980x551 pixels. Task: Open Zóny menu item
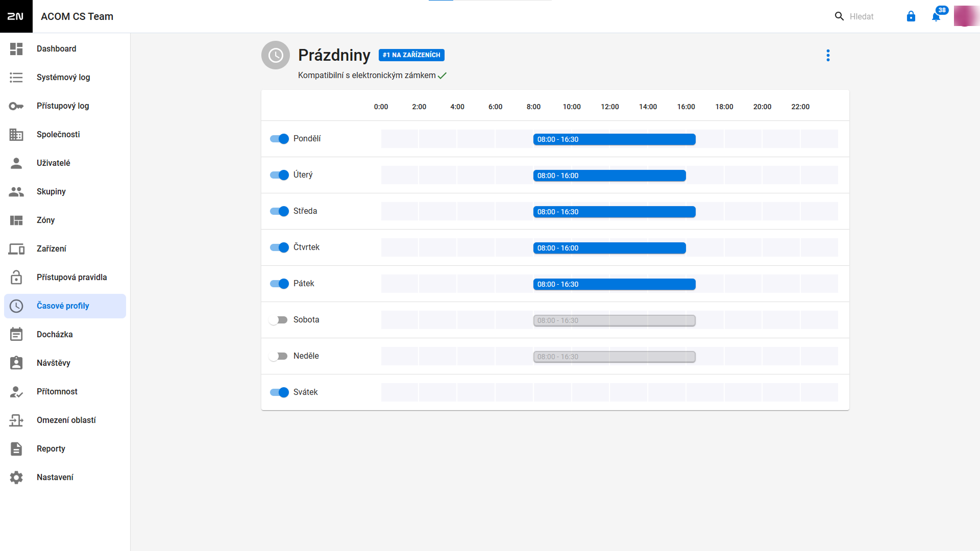65,220
